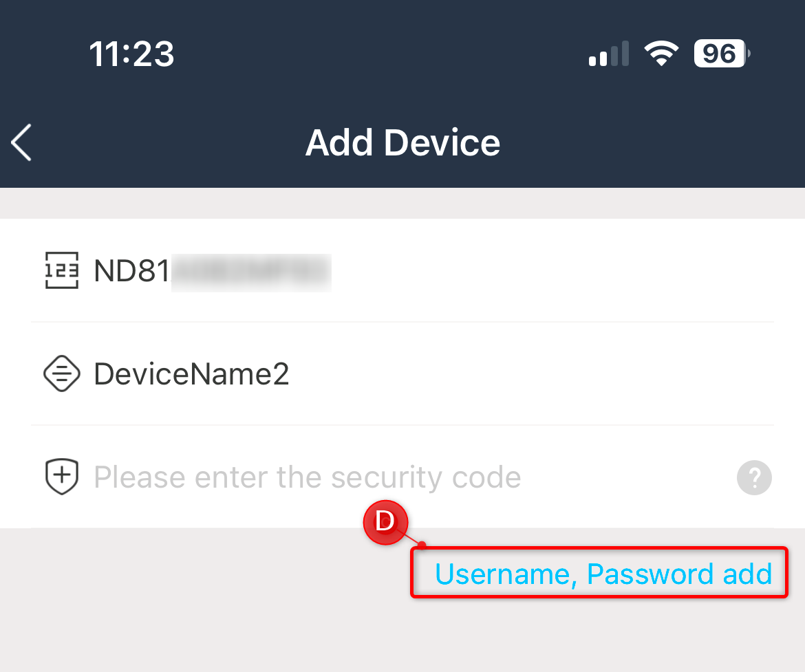Tap the blurred part of the serial number
This screenshot has height=672, width=805.
(x=251, y=272)
